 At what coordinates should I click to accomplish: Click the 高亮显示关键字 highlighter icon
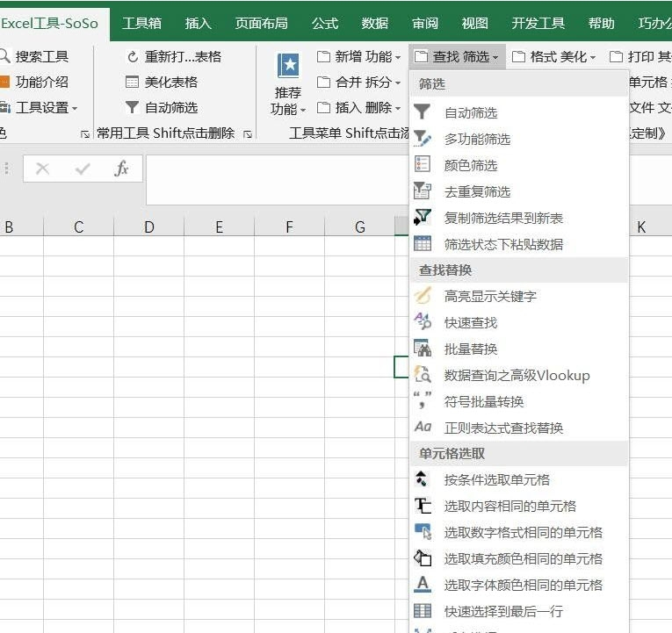[x=423, y=296]
